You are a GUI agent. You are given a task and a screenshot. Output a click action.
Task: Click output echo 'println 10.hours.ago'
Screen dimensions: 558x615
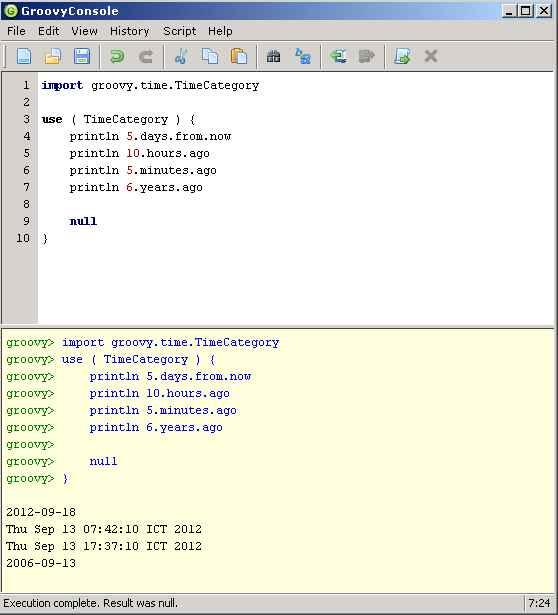(160, 393)
